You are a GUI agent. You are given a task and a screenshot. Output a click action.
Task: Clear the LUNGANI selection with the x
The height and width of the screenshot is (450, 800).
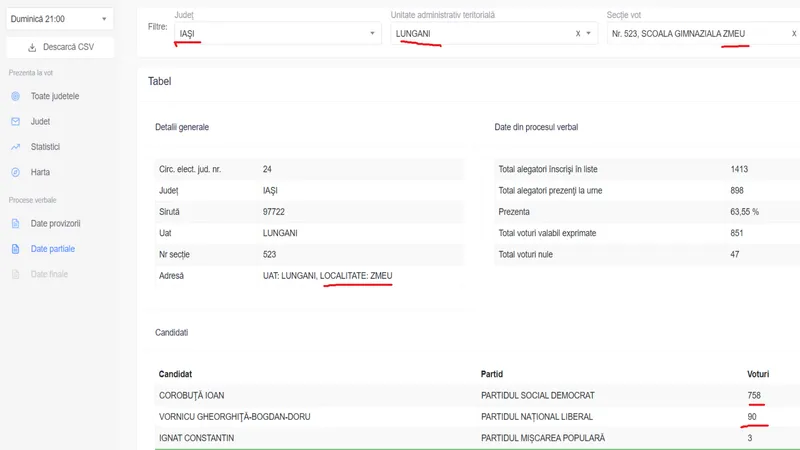click(577, 33)
